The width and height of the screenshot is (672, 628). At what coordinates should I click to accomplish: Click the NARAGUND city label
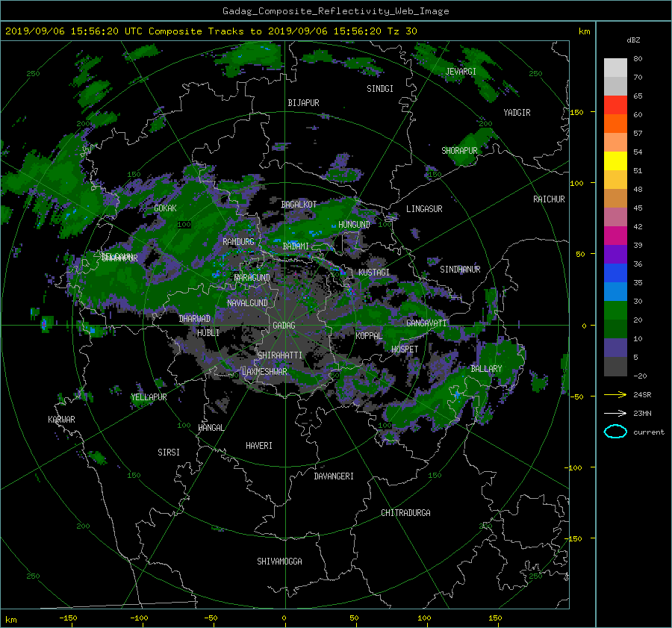252,278
